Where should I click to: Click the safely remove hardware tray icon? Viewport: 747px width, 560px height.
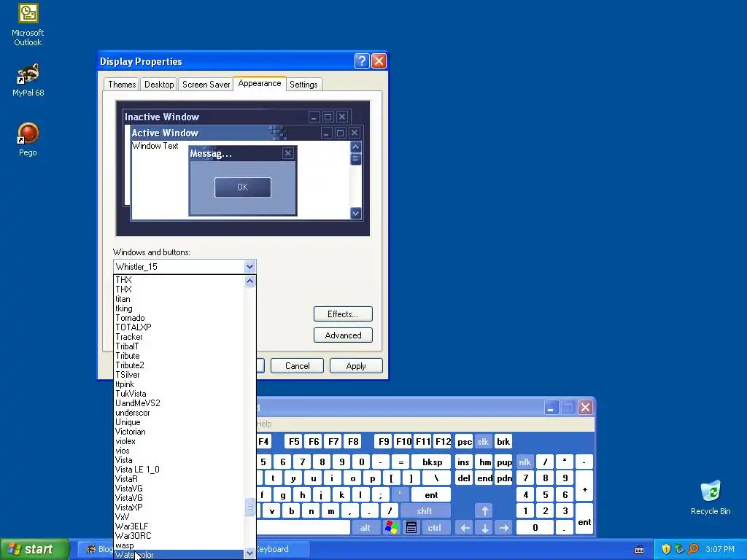coord(679,549)
